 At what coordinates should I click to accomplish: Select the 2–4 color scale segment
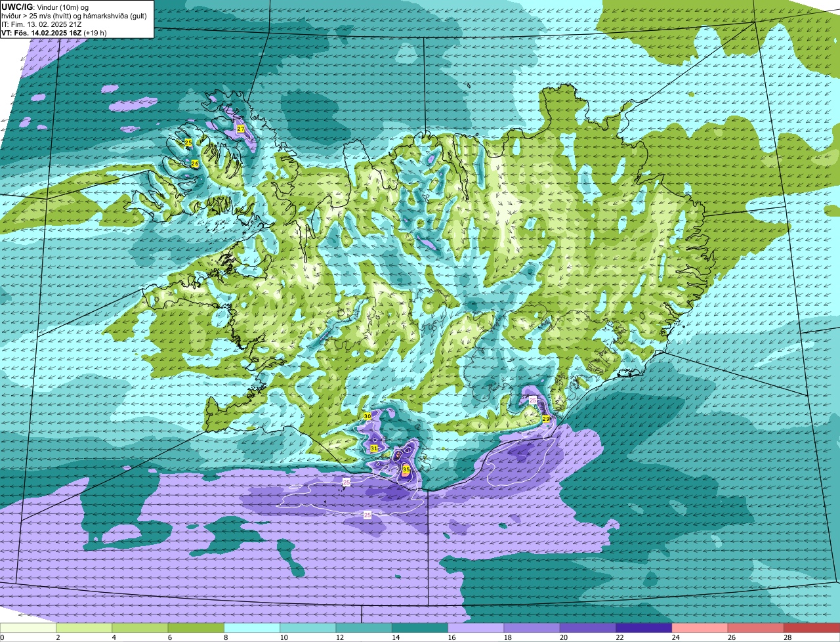(x=84, y=628)
